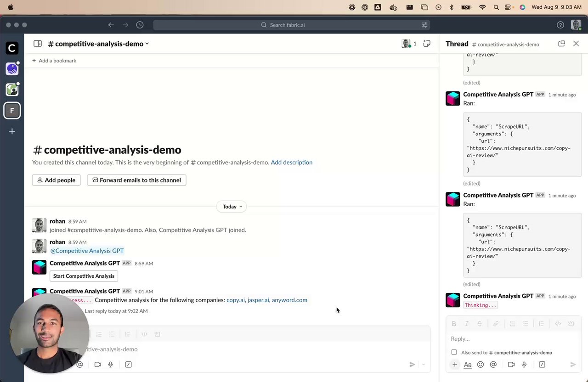
Task: Go forward in Slack history
Action: 125,25
